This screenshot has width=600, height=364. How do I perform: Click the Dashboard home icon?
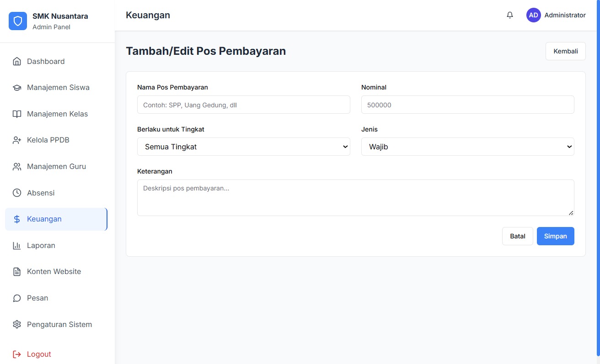pos(17,62)
